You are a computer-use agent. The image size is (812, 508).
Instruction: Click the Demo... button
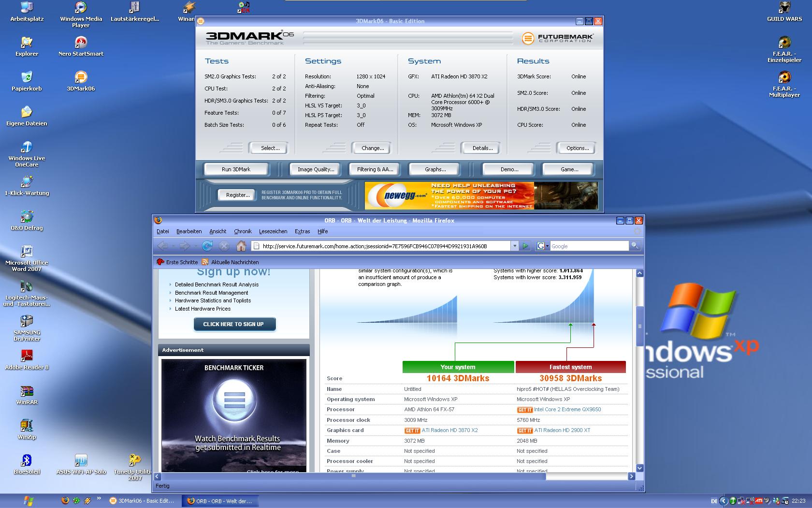coord(509,169)
